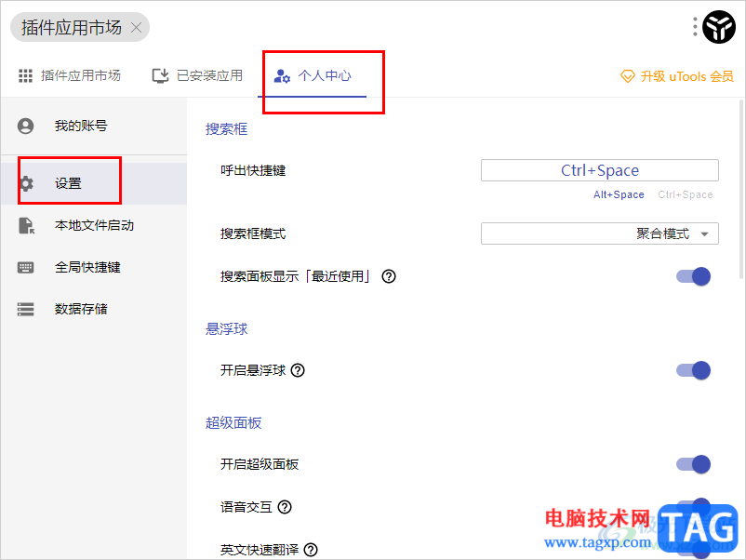Viewport: 746px width, 560px height.
Task: Click the uTools logo avatar icon
Action: (719, 28)
